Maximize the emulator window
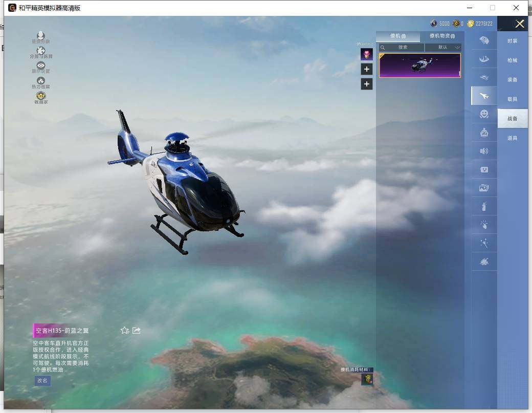Image resolution: width=532 pixels, height=413 pixels. click(493, 8)
